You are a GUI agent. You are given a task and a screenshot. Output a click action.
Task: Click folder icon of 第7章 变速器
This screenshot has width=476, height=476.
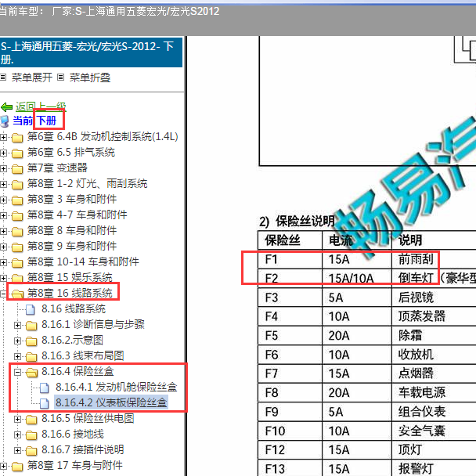[17, 169]
